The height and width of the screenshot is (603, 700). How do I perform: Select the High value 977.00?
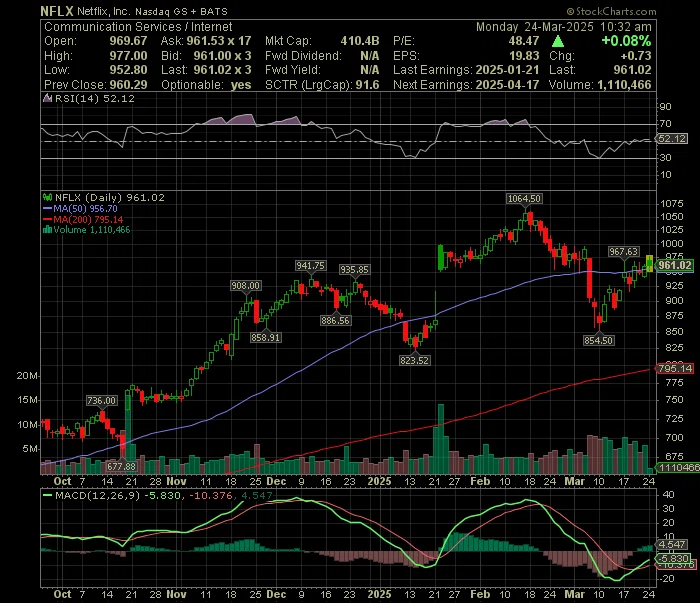click(x=129, y=56)
